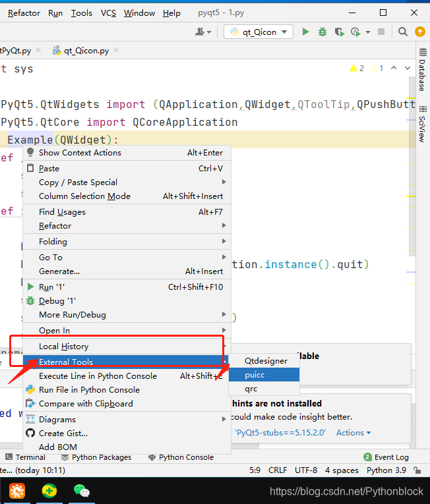This screenshot has height=504, width=430.
Task: Open Actions dropdown in type hints notification
Action: pyautogui.click(x=353, y=433)
